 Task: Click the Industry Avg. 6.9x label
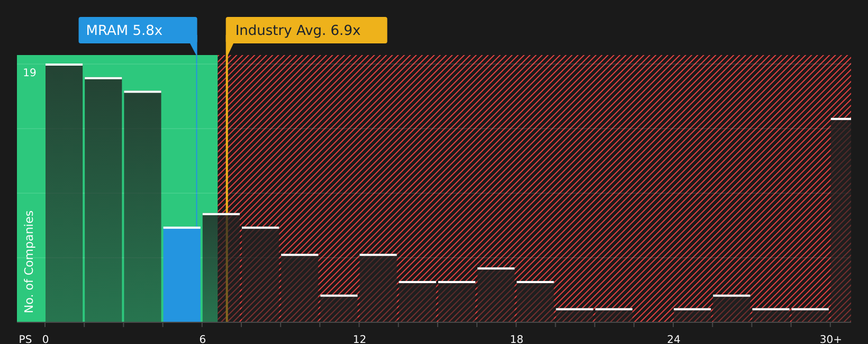click(306, 30)
